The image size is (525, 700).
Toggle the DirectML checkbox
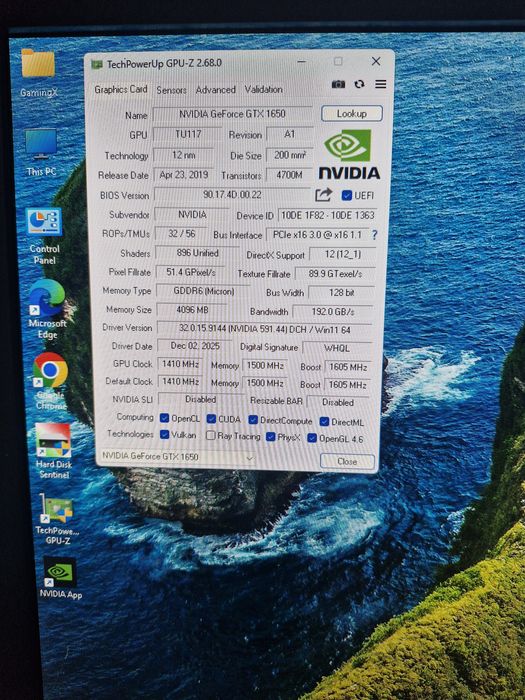click(325, 421)
